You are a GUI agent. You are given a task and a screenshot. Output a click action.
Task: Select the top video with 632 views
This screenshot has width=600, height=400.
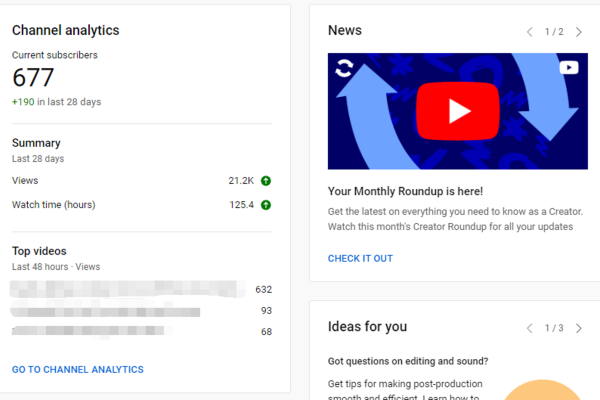click(141, 289)
